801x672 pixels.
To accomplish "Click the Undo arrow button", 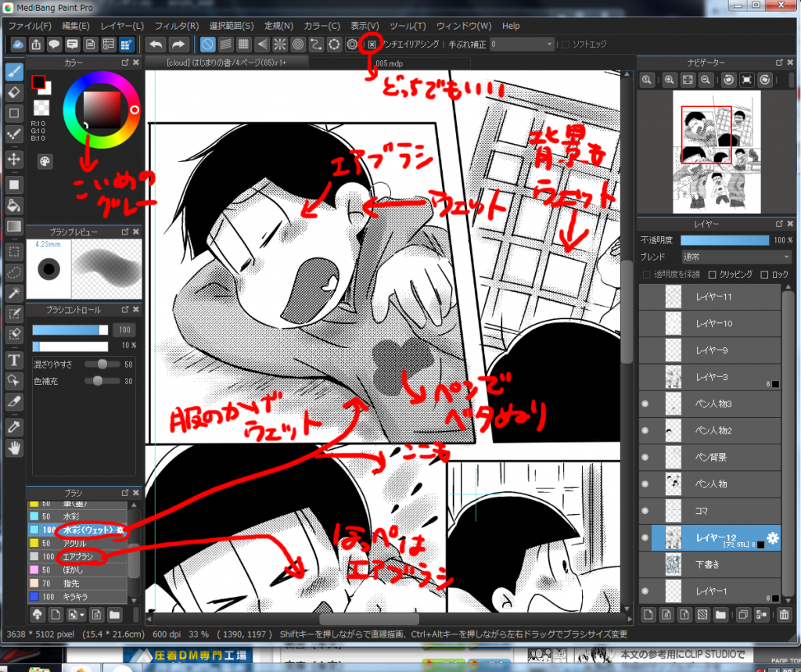I will click(x=156, y=45).
